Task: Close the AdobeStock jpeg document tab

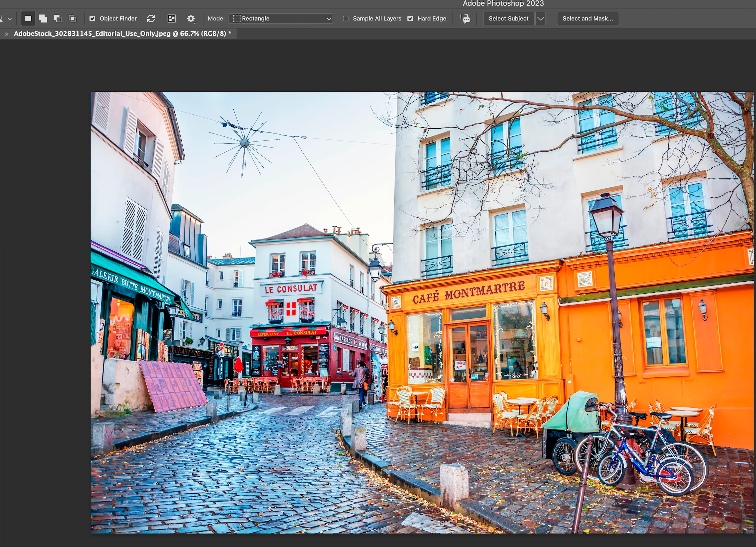Action: point(7,34)
